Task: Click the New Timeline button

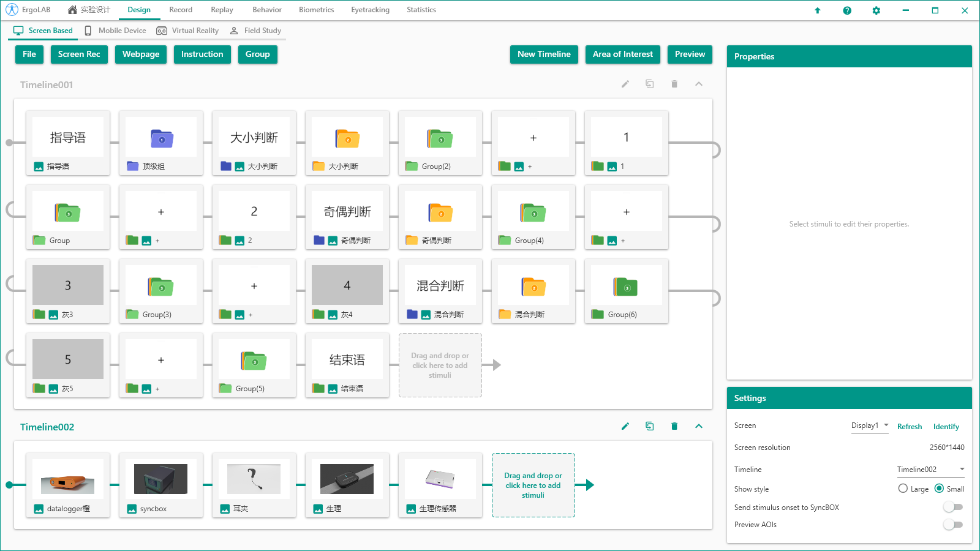Action: click(544, 54)
